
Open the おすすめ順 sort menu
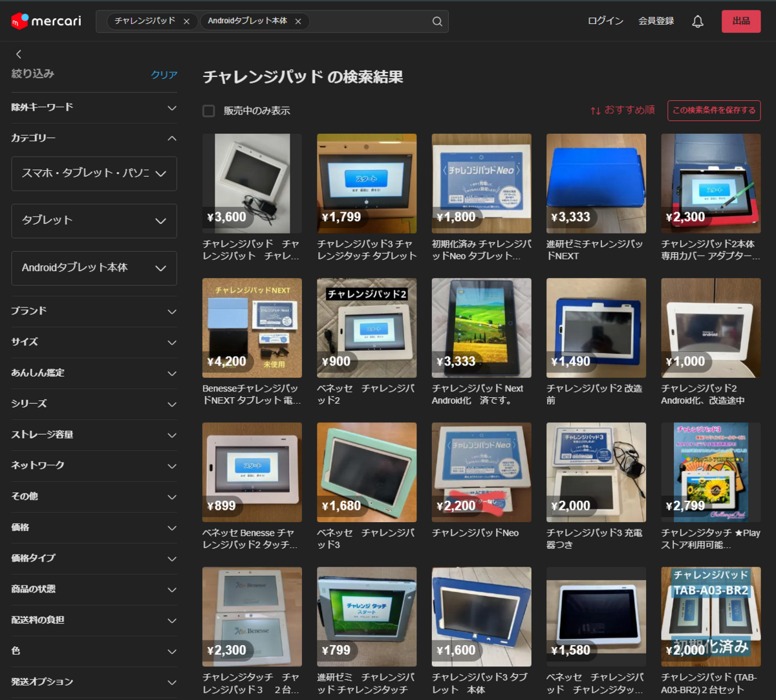(622, 111)
